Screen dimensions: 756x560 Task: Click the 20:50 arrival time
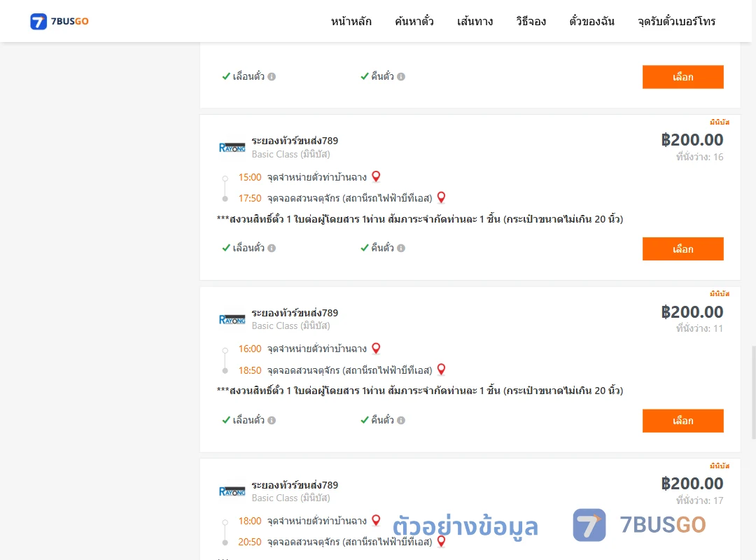[250, 542]
